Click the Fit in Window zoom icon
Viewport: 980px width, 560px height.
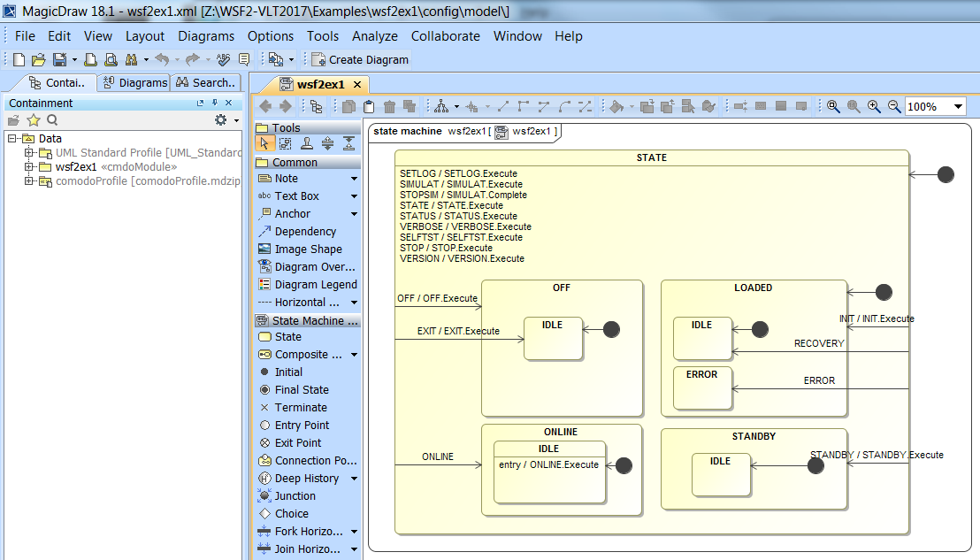click(x=833, y=106)
